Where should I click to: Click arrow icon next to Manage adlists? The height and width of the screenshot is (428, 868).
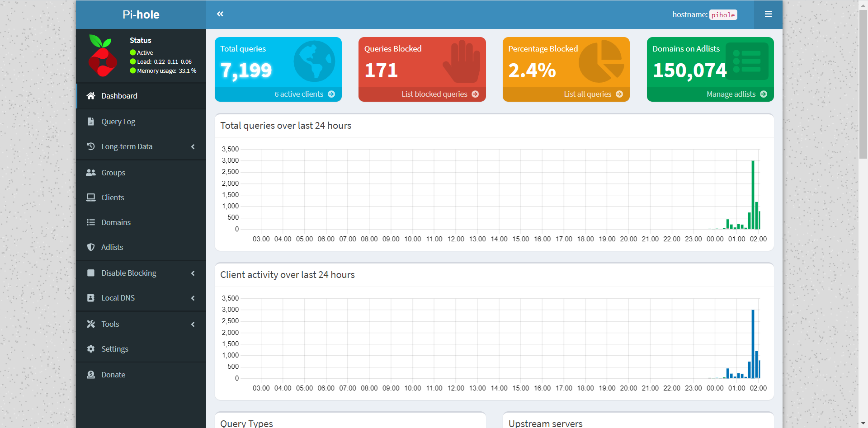[x=764, y=94]
